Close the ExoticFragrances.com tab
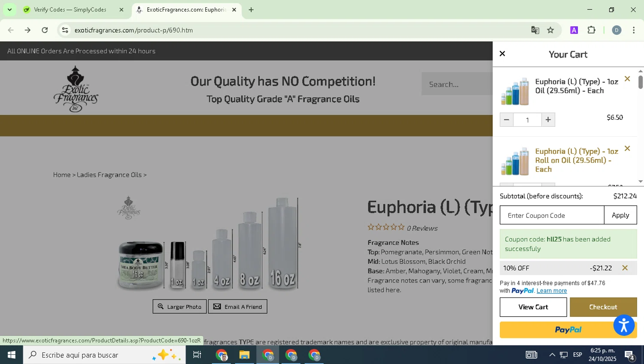Image resolution: width=644 pixels, height=364 pixels. click(x=234, y=9)
